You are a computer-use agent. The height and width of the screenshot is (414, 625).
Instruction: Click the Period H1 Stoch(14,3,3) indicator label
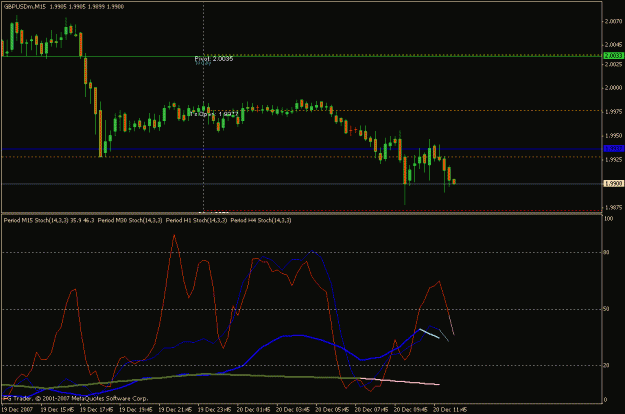click(197, 220)
